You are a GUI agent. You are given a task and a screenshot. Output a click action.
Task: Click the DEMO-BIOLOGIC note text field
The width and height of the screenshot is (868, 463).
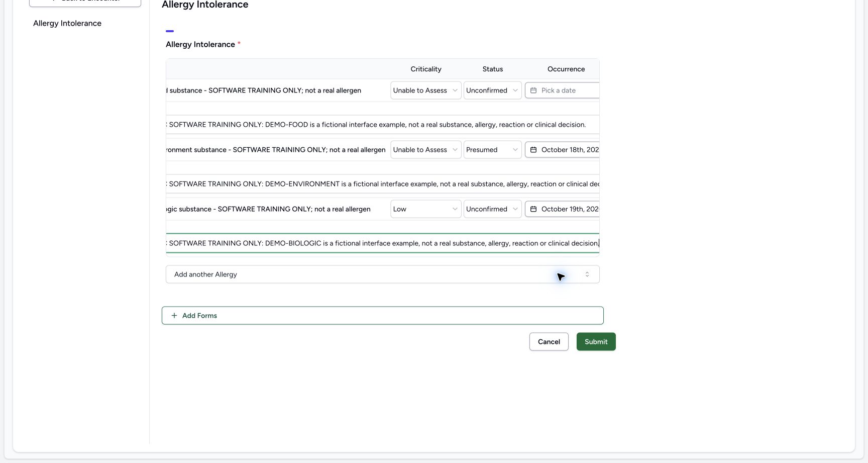(x=383, y=243)
